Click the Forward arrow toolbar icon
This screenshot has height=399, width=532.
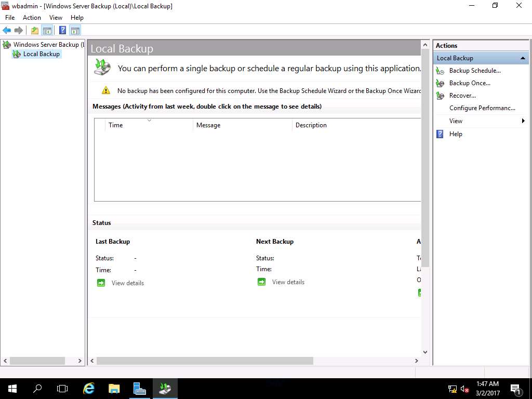tap(19, 31)
